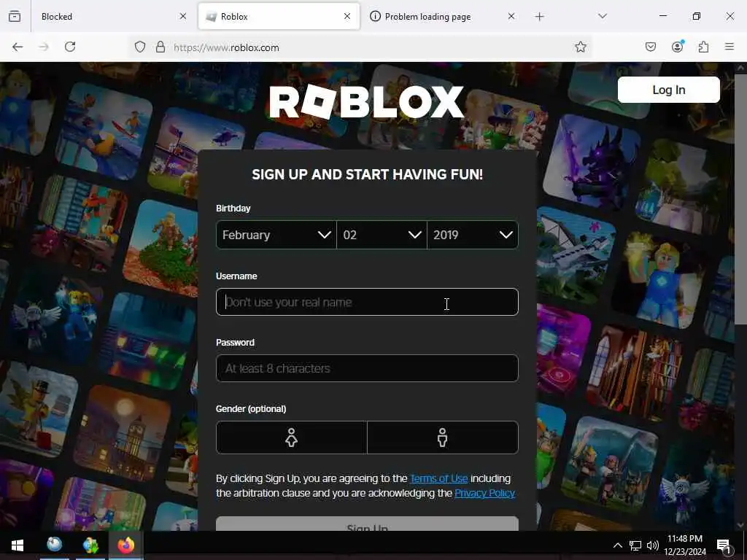
Task: Click the forward navigation arrow
Action: coord(44,47)
